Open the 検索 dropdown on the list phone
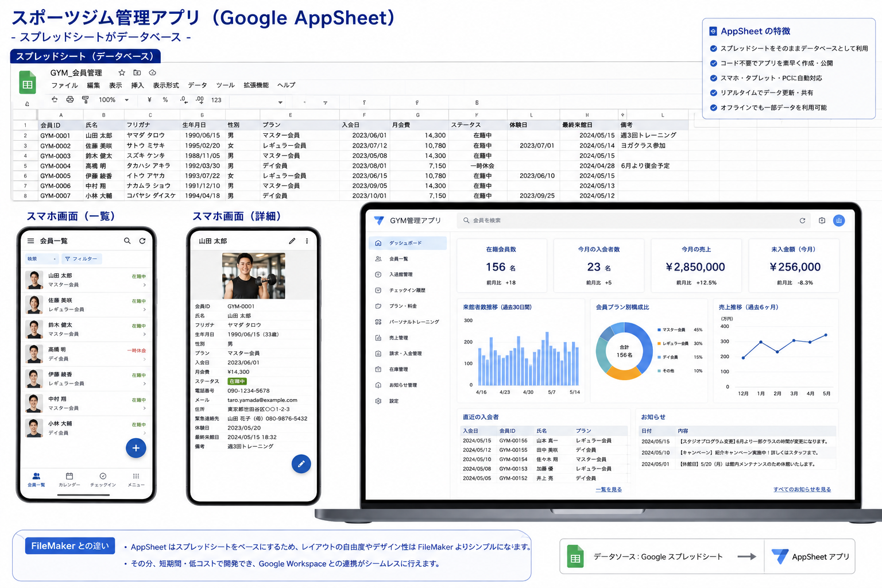The height and width of the screenshot is (588, 882). coord(42,259)
